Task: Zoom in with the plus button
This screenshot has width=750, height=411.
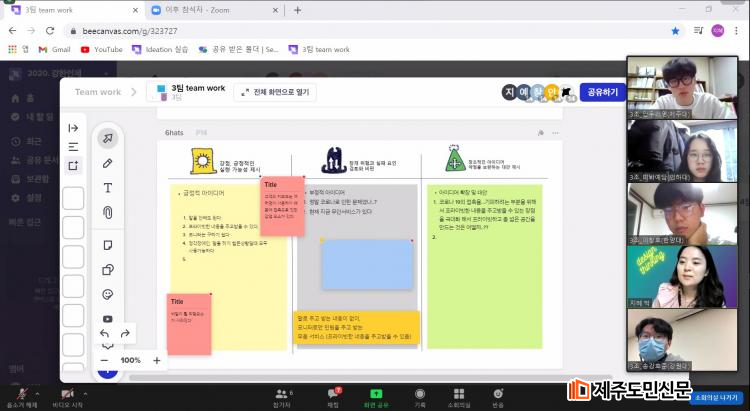Action: (x=157, y=360)
